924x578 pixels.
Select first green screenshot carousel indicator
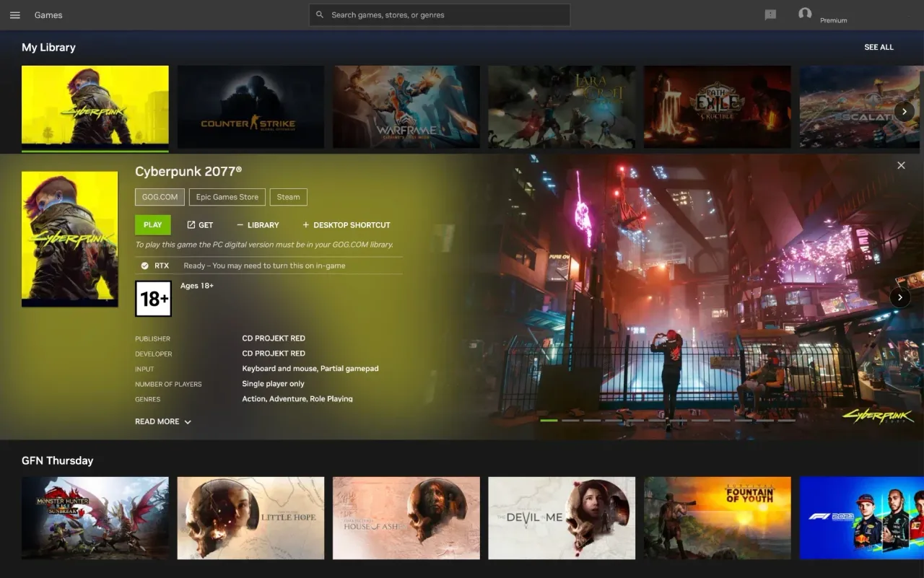point(549,420)
